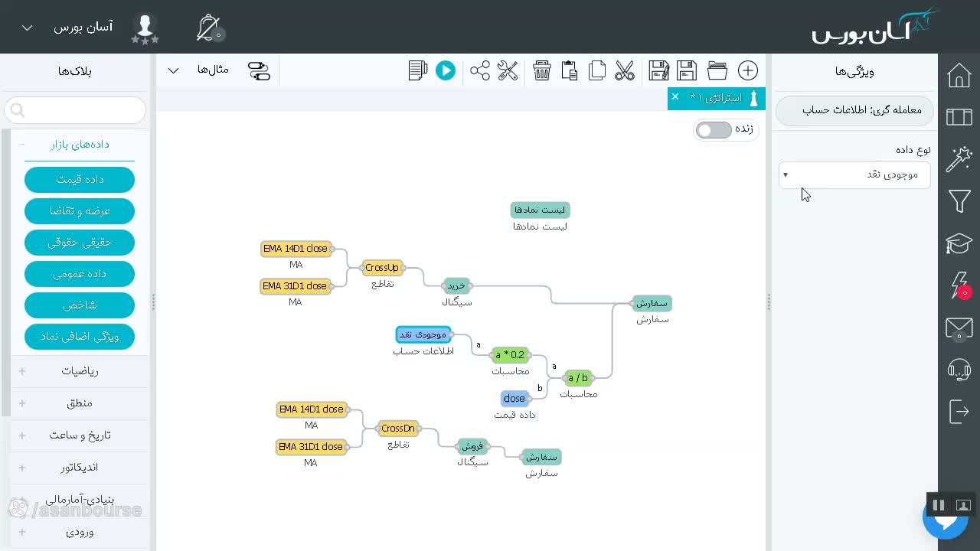Viewport: 980px width, 551px height.
Task: Open the envelope messages icon in sidebar
Action: pyautogui.click(x=959, y=328)
